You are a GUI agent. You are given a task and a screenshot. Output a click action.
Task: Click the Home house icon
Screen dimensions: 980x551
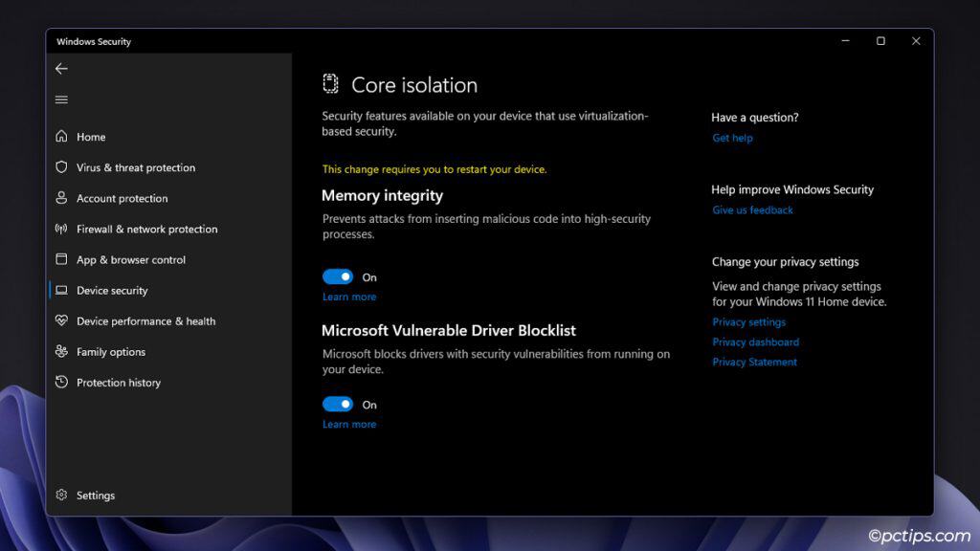(62, 137)
